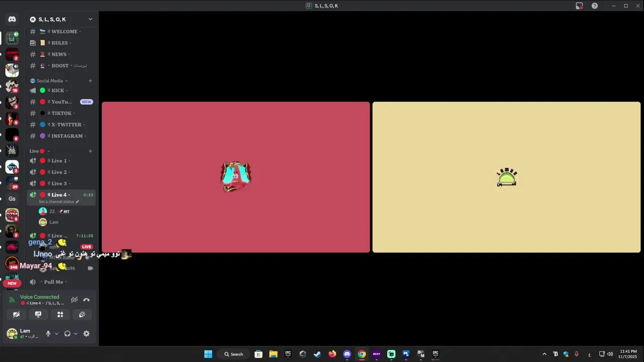The width and height of the screenshot is (644, 362).
Task: Open User Settings gear
Action: [x=87, y=333]
